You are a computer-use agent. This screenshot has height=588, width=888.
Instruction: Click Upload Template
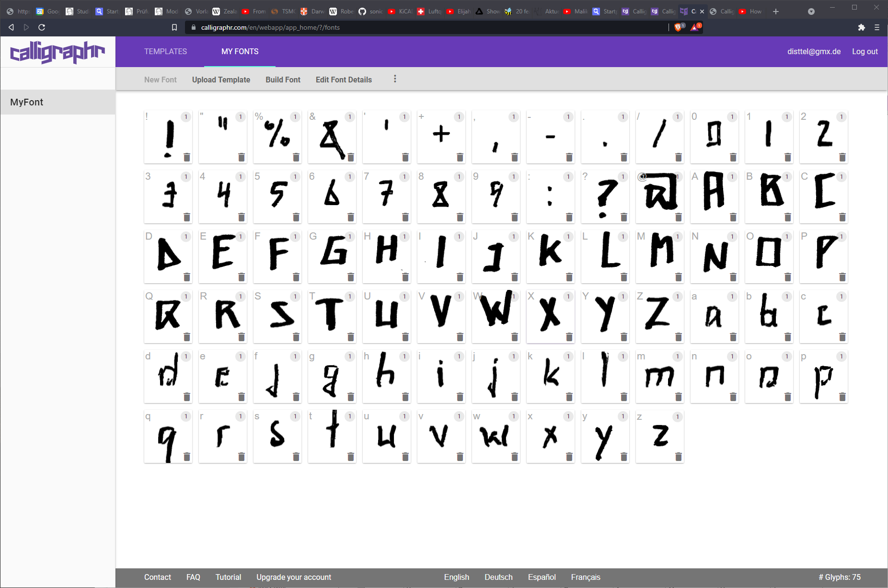point(221,80)
